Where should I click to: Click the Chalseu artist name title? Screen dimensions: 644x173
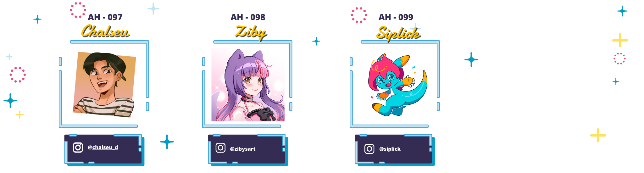tap(105, 31)
